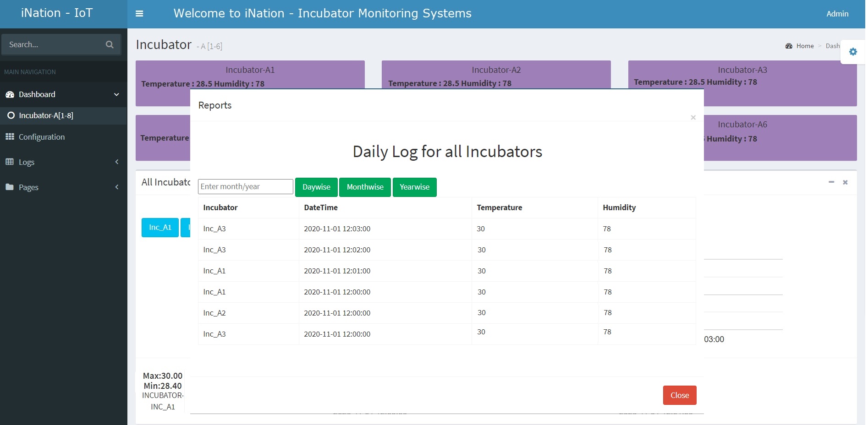Click the search magnifier icon
Image resolution: width=868 pixels, height=425 pixels.
[110, 44]
